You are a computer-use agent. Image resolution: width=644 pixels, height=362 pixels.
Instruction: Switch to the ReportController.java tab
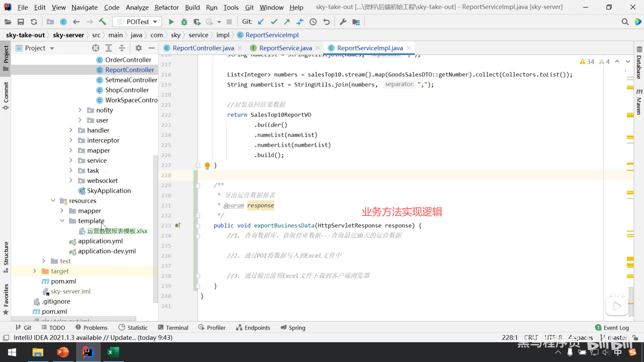point(203,48)
